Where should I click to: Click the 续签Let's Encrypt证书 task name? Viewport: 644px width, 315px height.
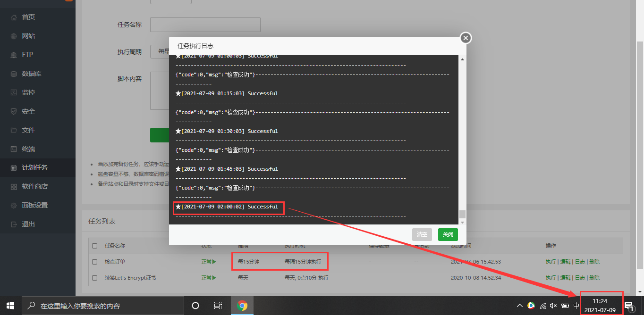(x=130, y=278)
